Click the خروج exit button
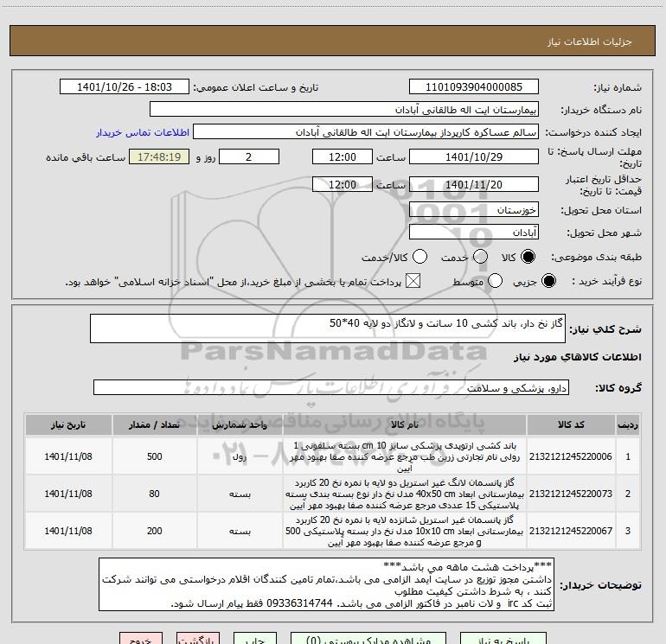Screen dimensions: 666x644 141,639
